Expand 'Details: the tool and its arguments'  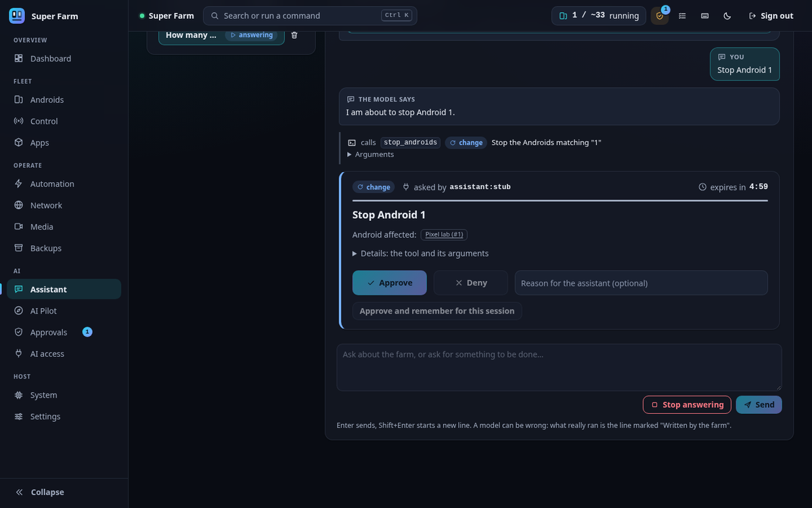pos(420,253)
